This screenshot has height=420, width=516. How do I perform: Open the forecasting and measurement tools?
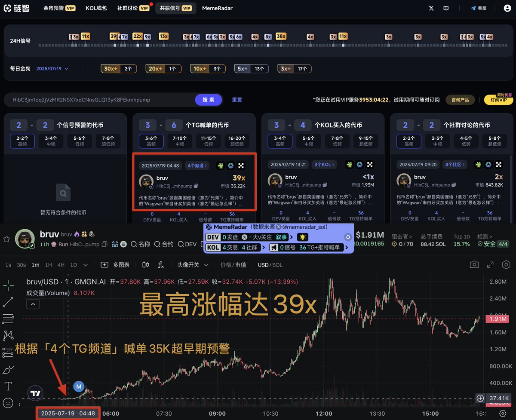8,352
